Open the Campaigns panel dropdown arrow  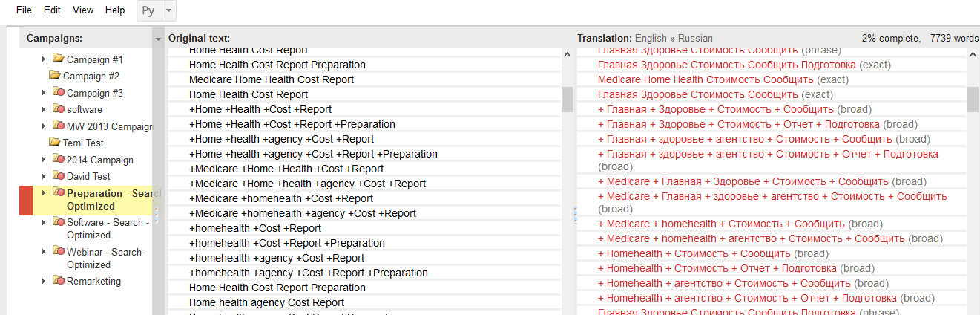click(x=158, y=39)
